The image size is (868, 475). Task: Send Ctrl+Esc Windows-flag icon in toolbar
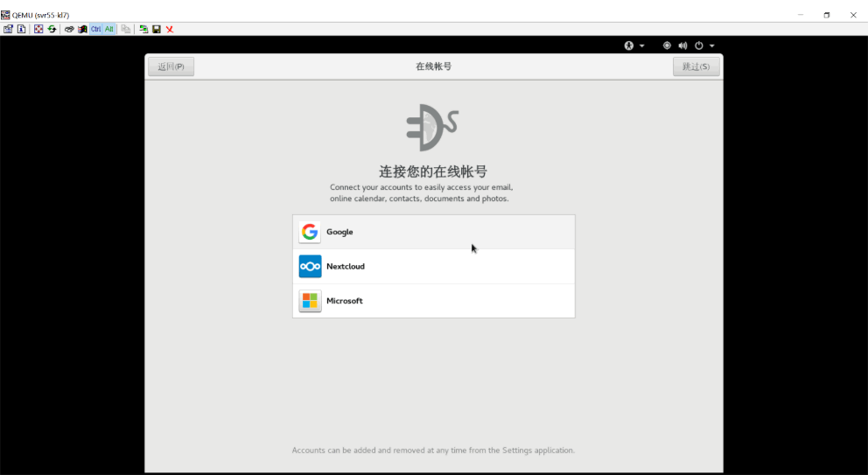82,29
